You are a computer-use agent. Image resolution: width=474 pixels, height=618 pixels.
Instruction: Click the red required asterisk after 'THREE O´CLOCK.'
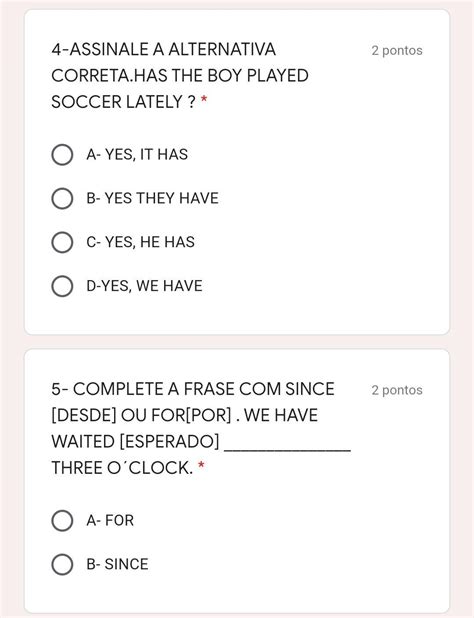click(x=201, y=465)
